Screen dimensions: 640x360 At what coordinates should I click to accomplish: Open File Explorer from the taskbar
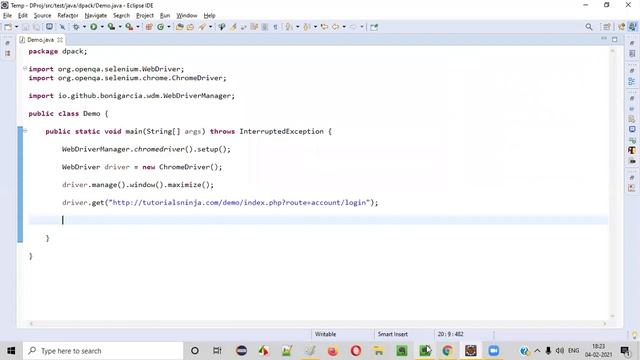coord(378,351)
